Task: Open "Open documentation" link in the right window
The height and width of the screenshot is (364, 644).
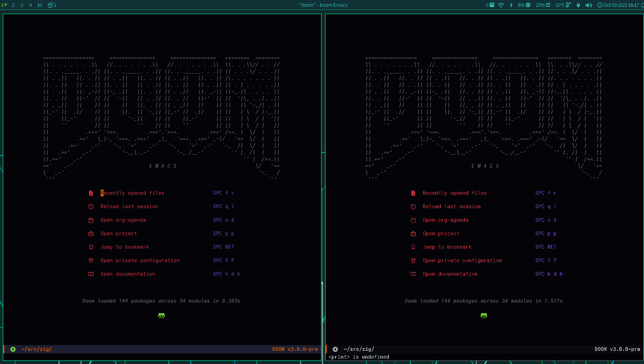Action: coord(450,274)
